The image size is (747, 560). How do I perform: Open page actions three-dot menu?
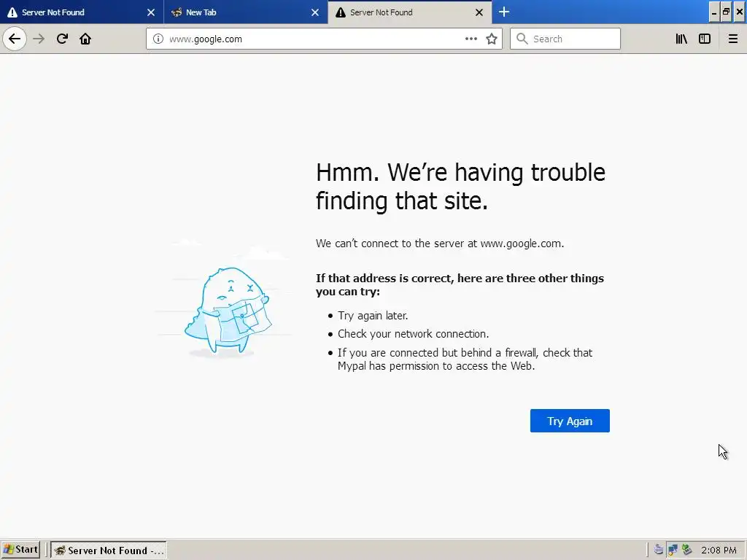tap(471, 39)
